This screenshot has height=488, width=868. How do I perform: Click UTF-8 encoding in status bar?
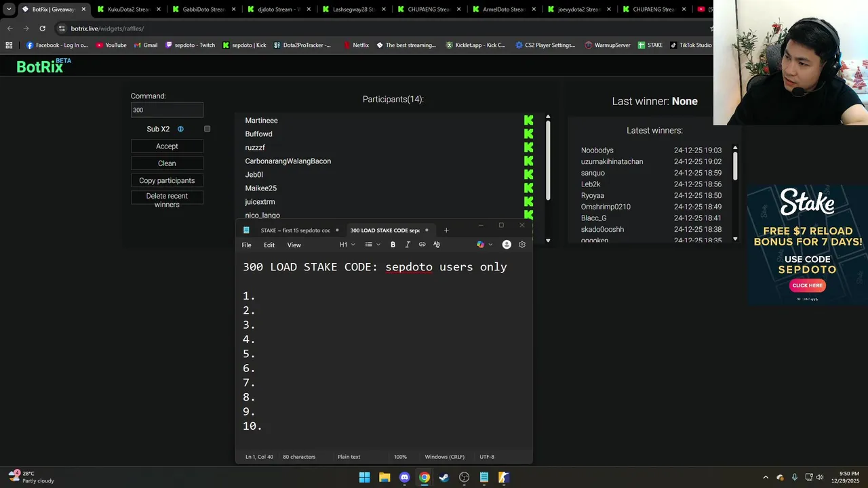coord(487,457)
